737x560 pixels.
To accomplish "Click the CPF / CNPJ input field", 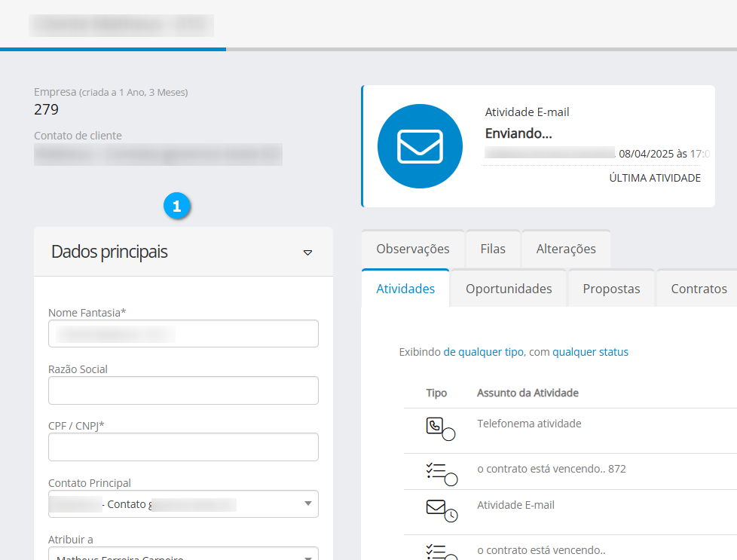I will (x=183, y=447).
